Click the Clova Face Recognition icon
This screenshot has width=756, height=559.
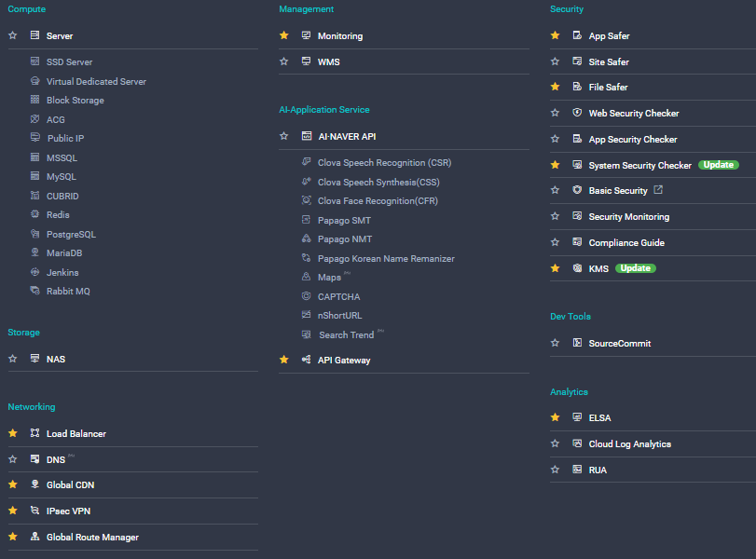point(306,200)
